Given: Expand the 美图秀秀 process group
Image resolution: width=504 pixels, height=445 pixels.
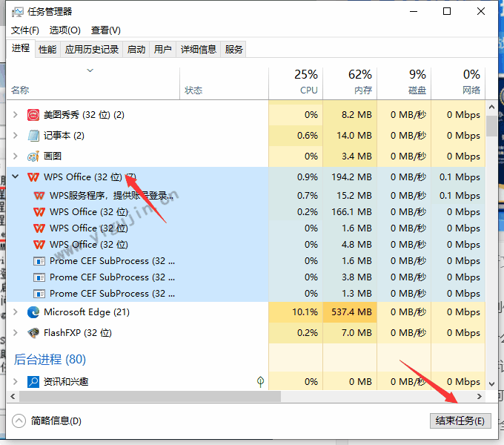Looking at the screenshot, I should 15,114.
